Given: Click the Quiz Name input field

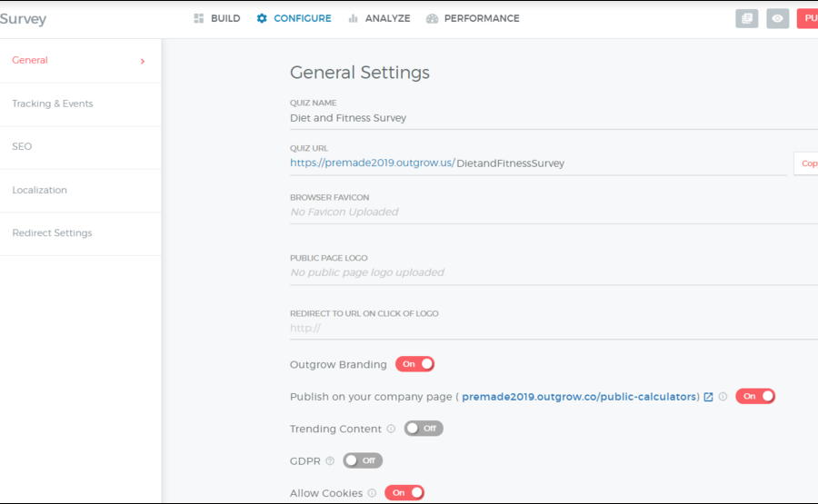Looking at the screenshot, I should (536, 118).
